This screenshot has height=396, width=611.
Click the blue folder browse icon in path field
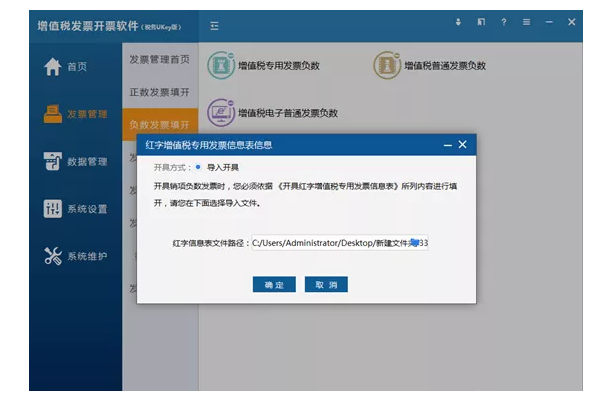tap(415, 243)
